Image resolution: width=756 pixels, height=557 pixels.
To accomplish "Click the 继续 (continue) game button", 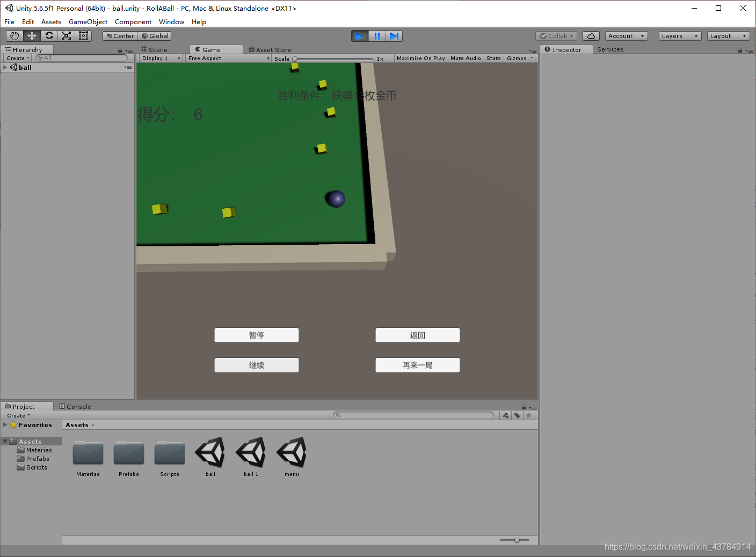I will point(257,365).
